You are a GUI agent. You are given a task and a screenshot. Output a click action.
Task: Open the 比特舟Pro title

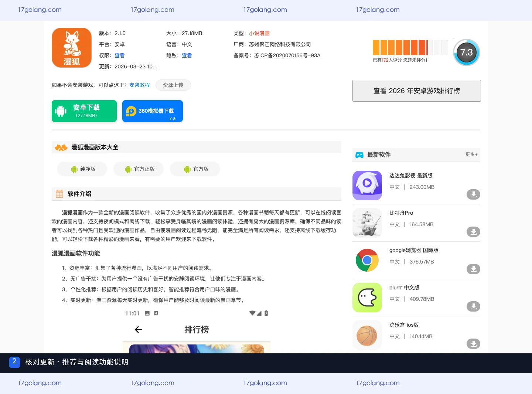[401, 213]
